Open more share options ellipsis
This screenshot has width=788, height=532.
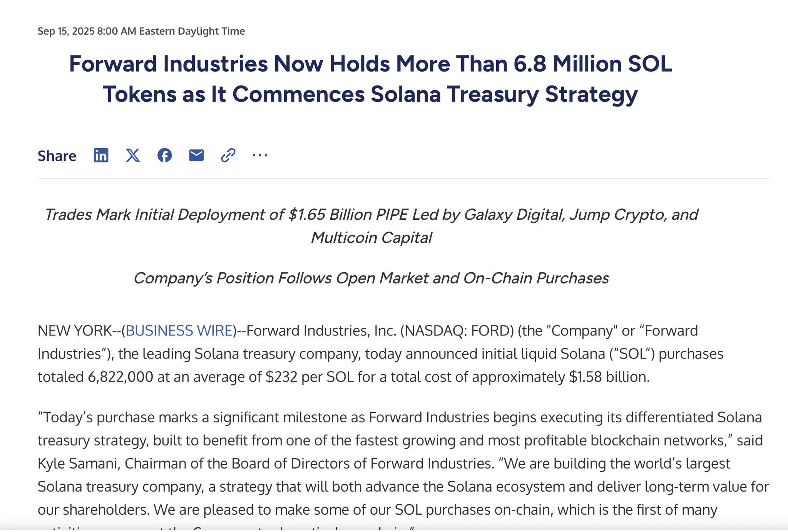(x=260, y=155)
